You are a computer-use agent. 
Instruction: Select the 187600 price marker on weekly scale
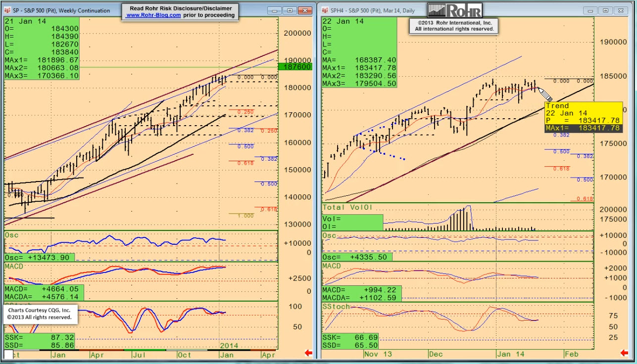pyautogui.click(x=295, y=67)
